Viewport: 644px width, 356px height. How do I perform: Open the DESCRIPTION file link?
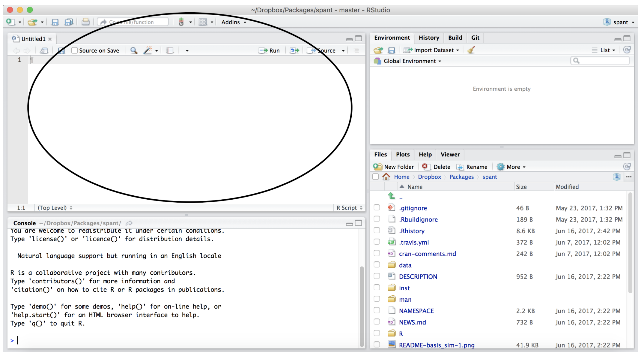click(418, 276)
